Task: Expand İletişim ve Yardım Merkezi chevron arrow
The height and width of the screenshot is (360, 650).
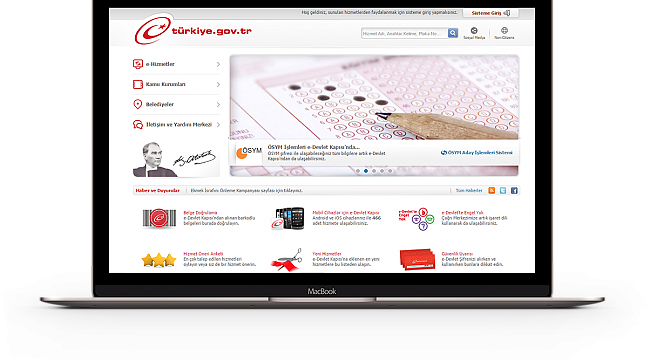Action: pyautogui.click(x=218, y=124)
